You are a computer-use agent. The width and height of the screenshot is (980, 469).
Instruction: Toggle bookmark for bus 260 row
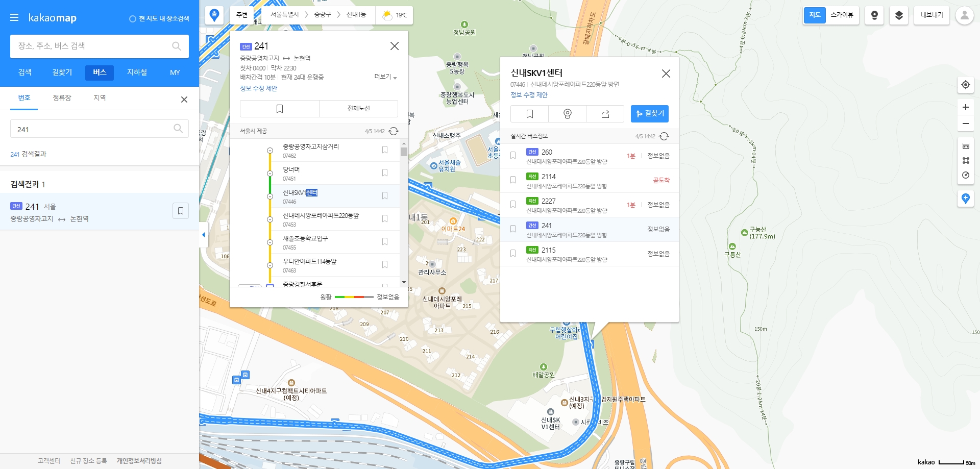513,155
